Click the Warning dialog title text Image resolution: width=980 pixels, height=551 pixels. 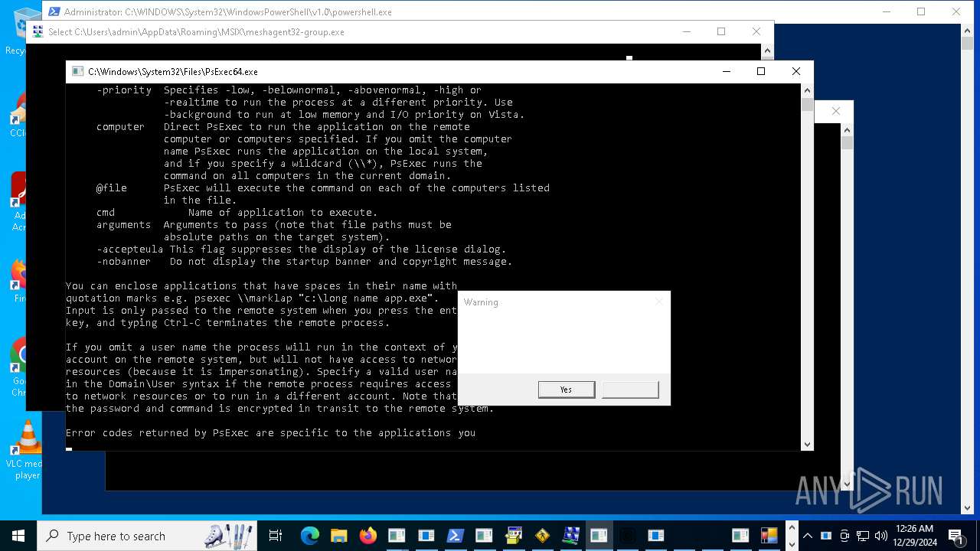pyautogui.click(x=481, y=302)
